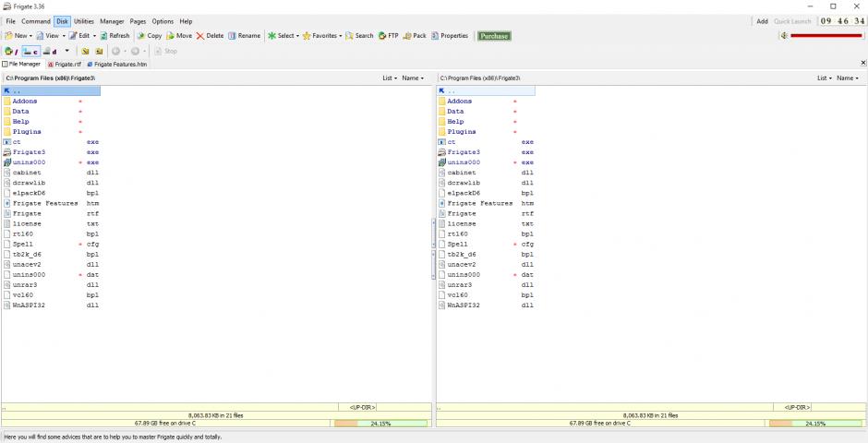868x443 pixels.
Task: Switch to the Frigate Features.htm tab
Action: (x=116, y=65)
